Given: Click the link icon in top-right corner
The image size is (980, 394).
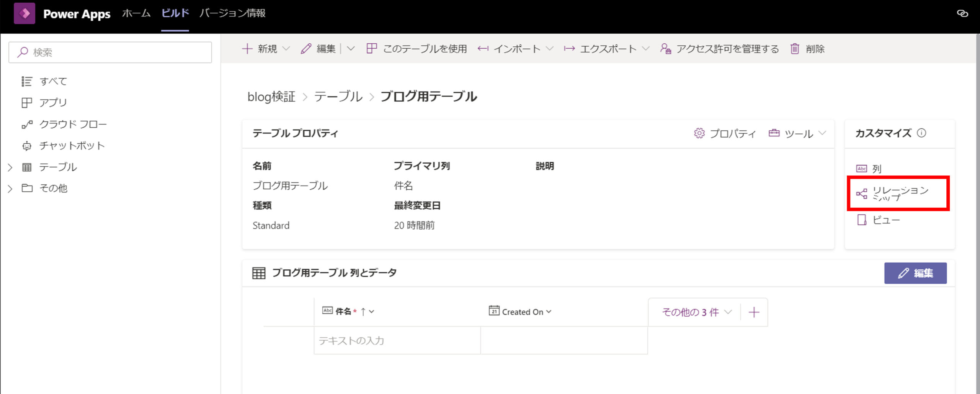Looking at the screenshot, I should 962,13.
